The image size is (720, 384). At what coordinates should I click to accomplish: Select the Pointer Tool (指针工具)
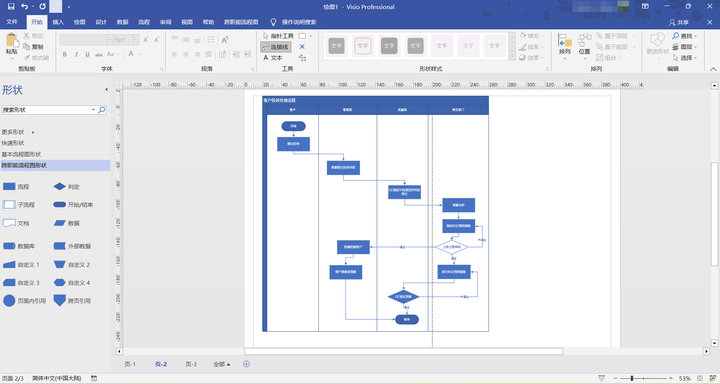click(278, 35)
